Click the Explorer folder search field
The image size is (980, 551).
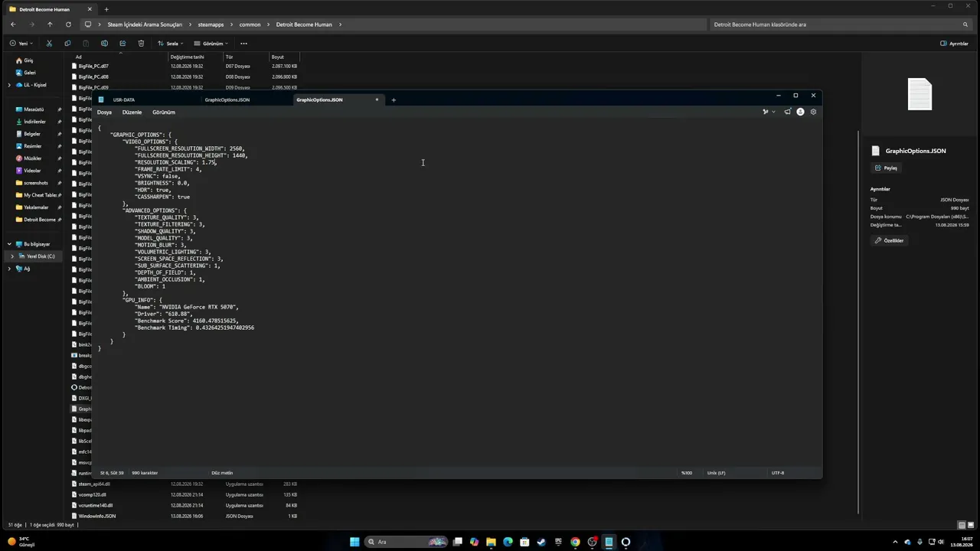(x=841, y=24)
